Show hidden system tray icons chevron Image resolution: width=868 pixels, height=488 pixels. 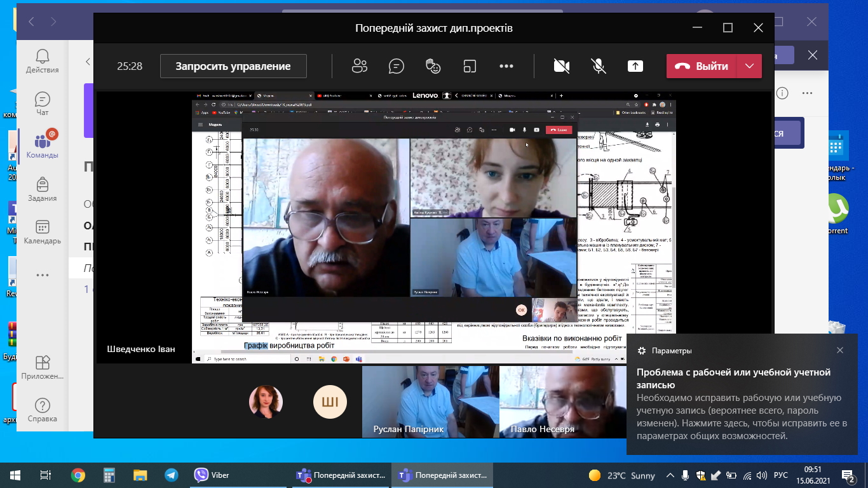(670, 475)
